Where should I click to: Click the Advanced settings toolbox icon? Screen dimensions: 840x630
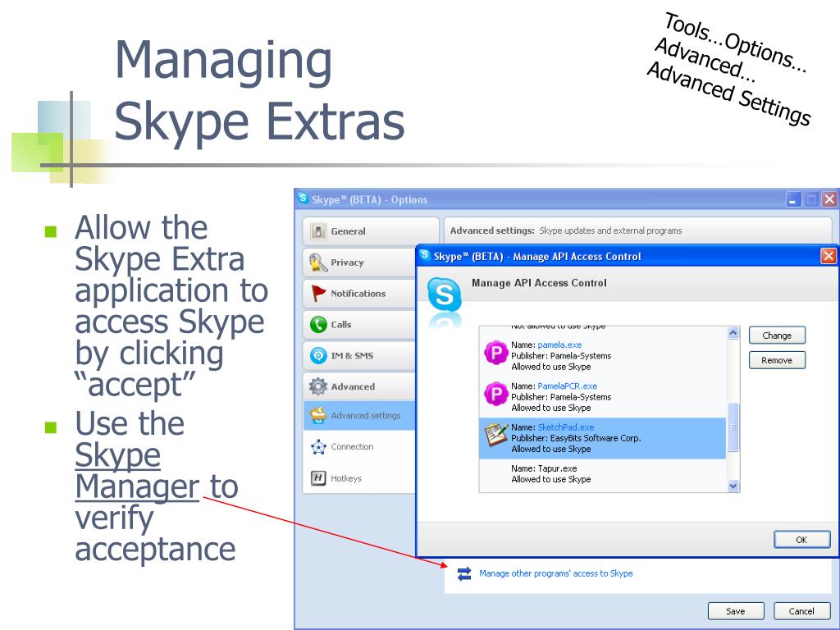[x=318, y=416]
